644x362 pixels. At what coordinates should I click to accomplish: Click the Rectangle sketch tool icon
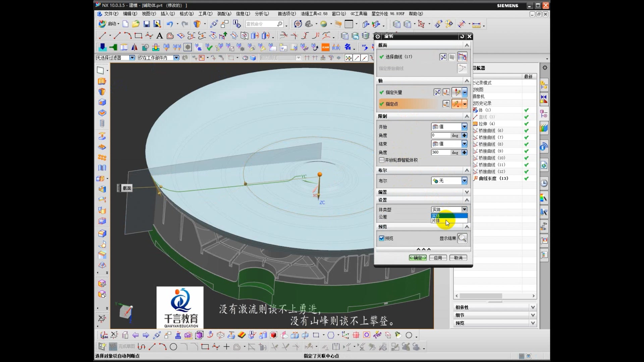138,36
